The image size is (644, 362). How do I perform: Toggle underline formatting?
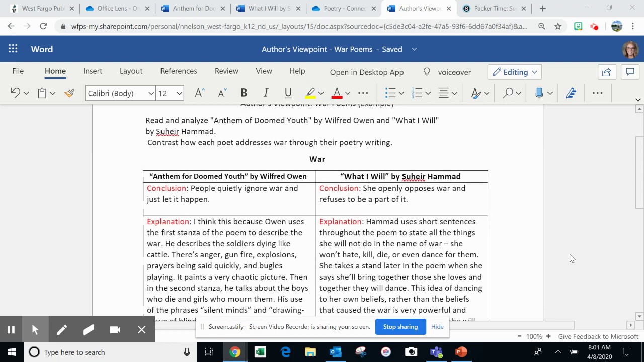[288, 93]
